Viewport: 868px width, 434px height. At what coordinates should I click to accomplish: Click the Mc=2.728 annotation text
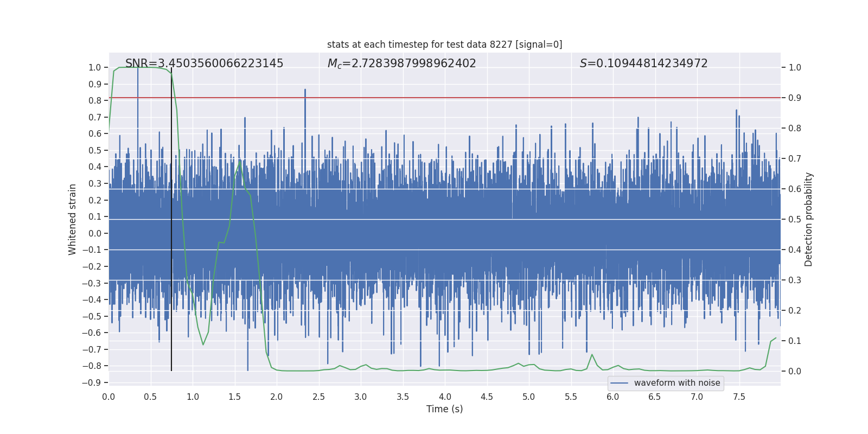point(401,63)
